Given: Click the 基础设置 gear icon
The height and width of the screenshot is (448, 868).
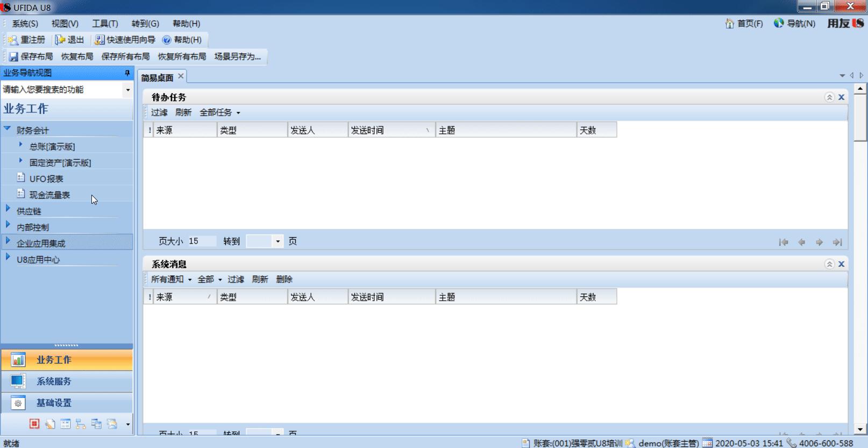Looking at the screenshot, I should [18, 403].
